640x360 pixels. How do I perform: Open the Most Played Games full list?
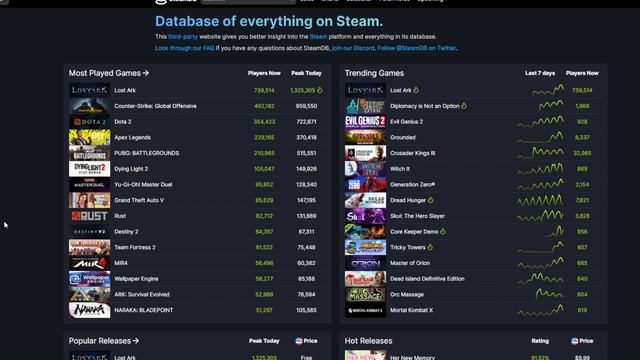pyautogui.click(x=109, y=73)
